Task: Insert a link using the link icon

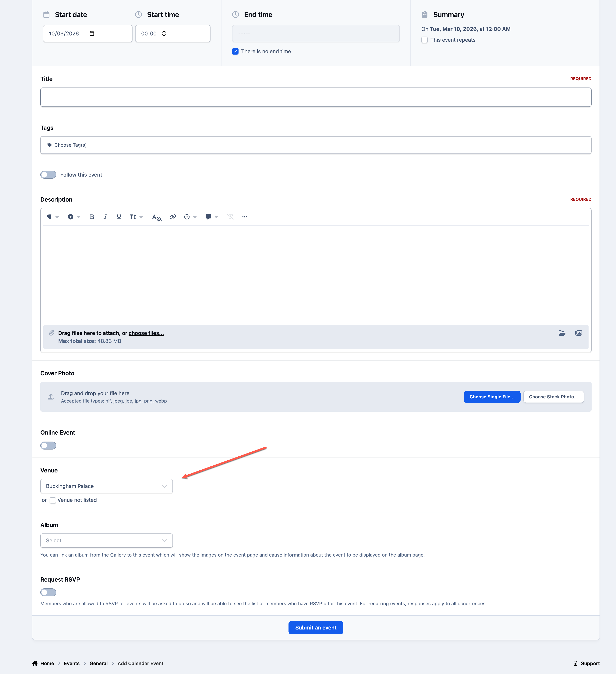Action: 173,217
